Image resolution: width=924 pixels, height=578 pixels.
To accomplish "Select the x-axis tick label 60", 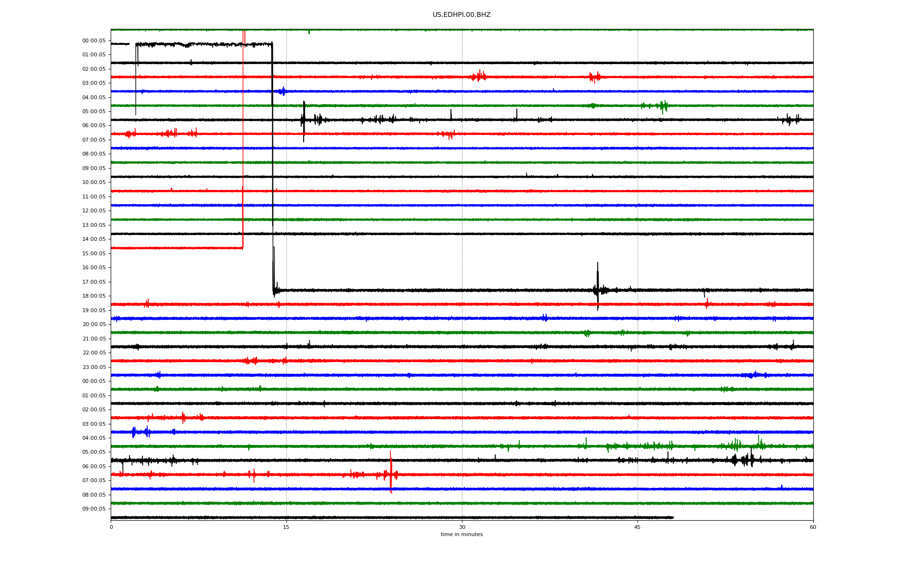I will (813, 527).
